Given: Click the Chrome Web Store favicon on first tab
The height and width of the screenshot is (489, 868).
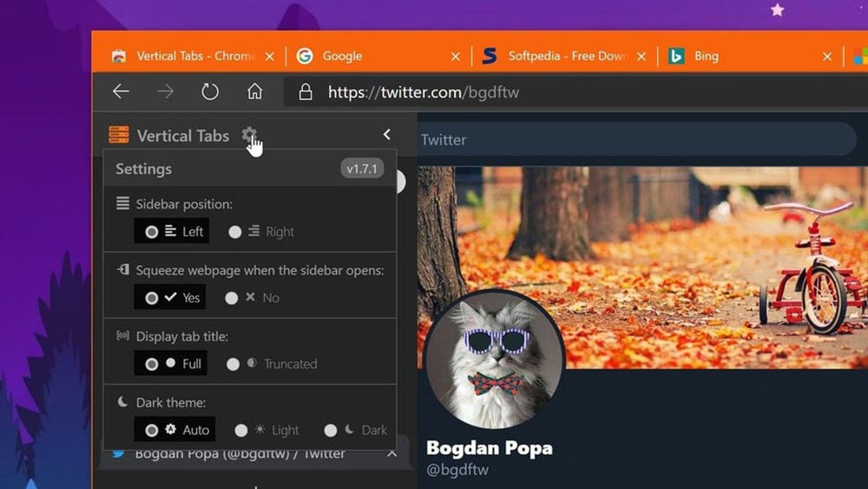Looking at the screenshot, I should click(118, 56).
